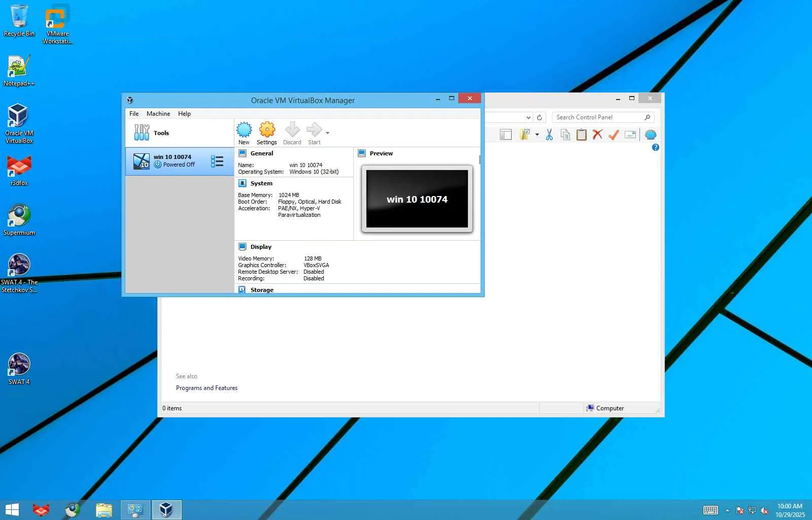This screenshot has width=812, height=520.
Task: Click the blue shell icon in Control Panel
Action: [651, 135]
